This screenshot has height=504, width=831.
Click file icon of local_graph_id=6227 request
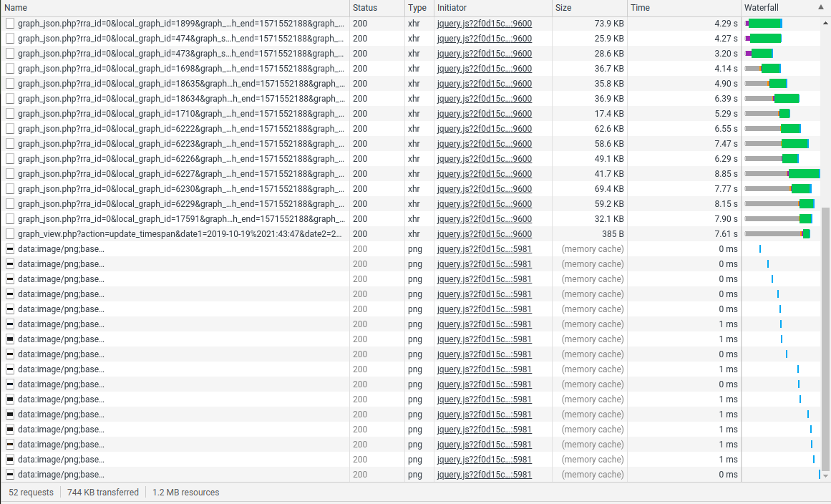coord(9,173)
